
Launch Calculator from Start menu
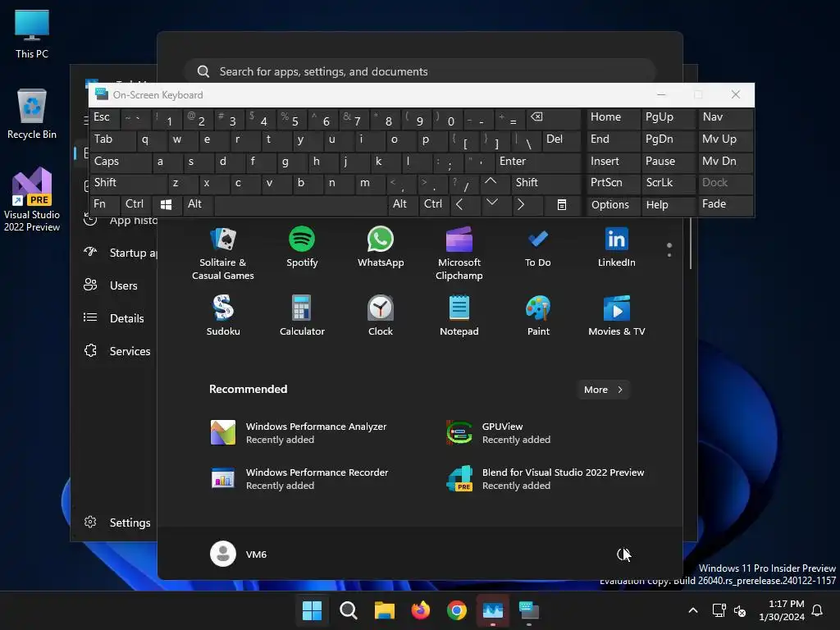(x=302, y=316)
